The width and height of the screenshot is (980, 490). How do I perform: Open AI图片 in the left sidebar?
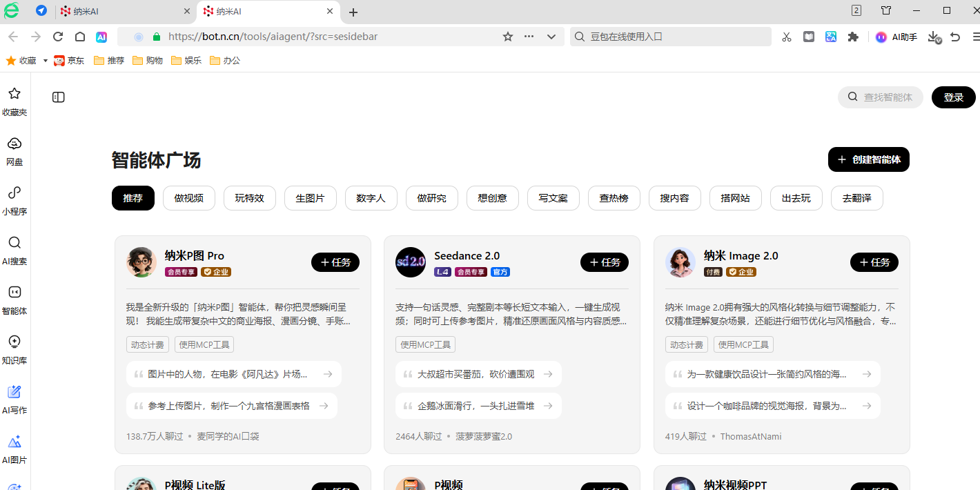[14, 442]
